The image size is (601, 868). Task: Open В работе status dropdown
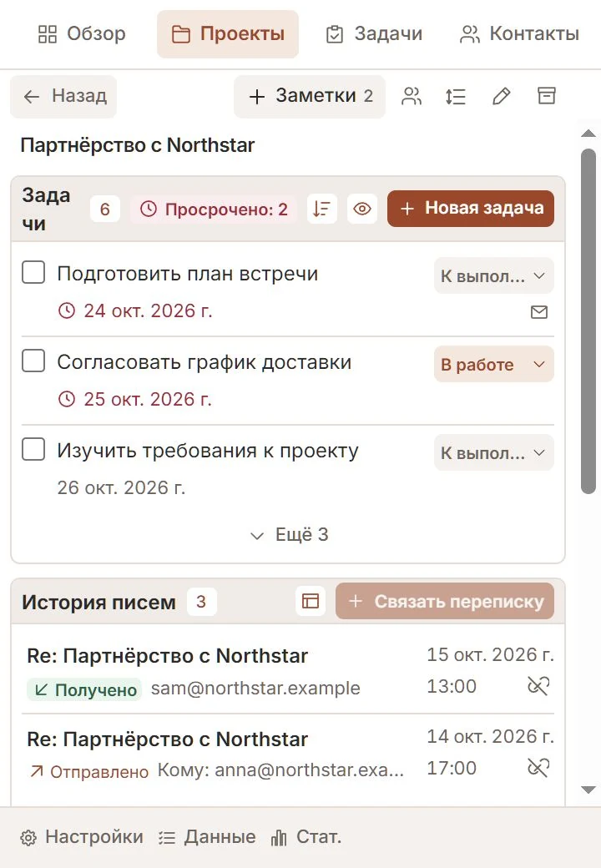(x=493, y=364)
